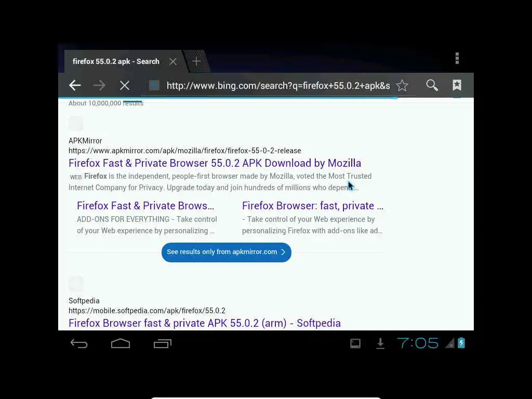This screenshot has height=399, width=532.
Task: Open the 'Firefox Browser: fast, private …' sublink
Action: [x=312, y=206]
